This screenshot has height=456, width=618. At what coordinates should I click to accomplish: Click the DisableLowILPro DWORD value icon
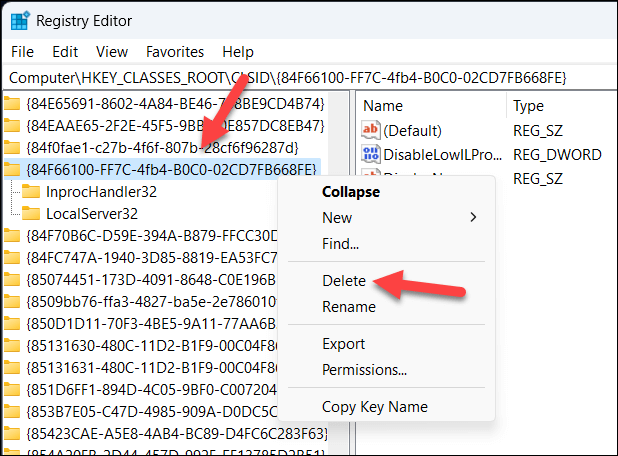click(371, 154)
